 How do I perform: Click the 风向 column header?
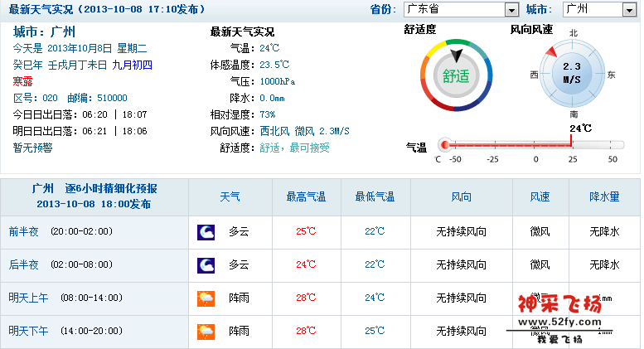click(x=461, y=197)
